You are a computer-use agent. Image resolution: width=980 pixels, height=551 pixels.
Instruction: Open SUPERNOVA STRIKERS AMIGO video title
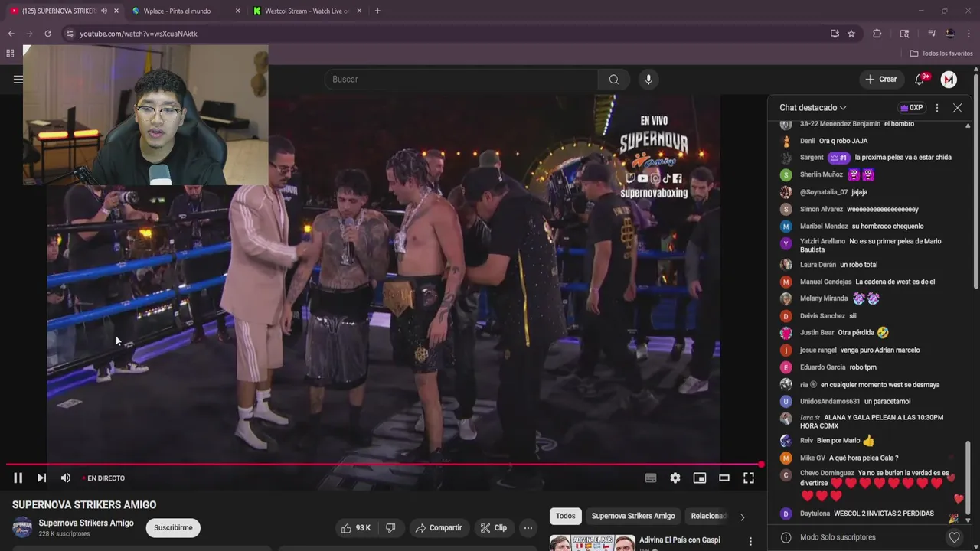coord(84,505)
